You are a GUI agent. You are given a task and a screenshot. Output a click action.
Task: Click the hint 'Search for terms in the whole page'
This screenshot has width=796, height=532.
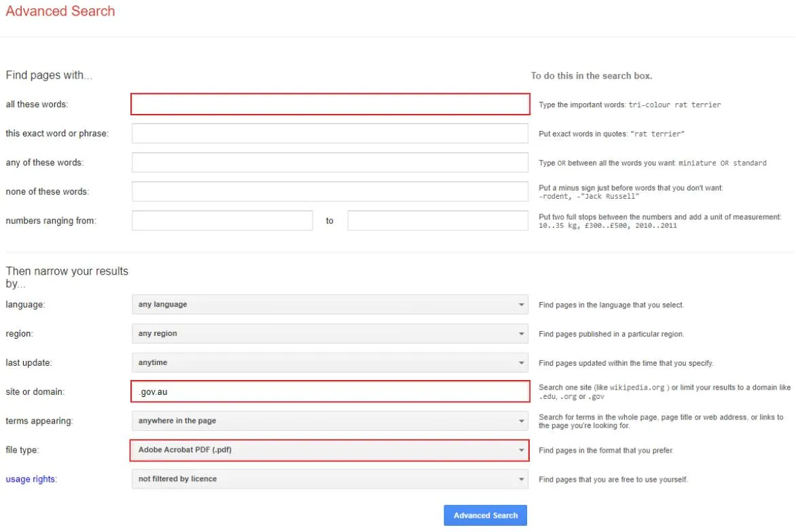(661, 421)
